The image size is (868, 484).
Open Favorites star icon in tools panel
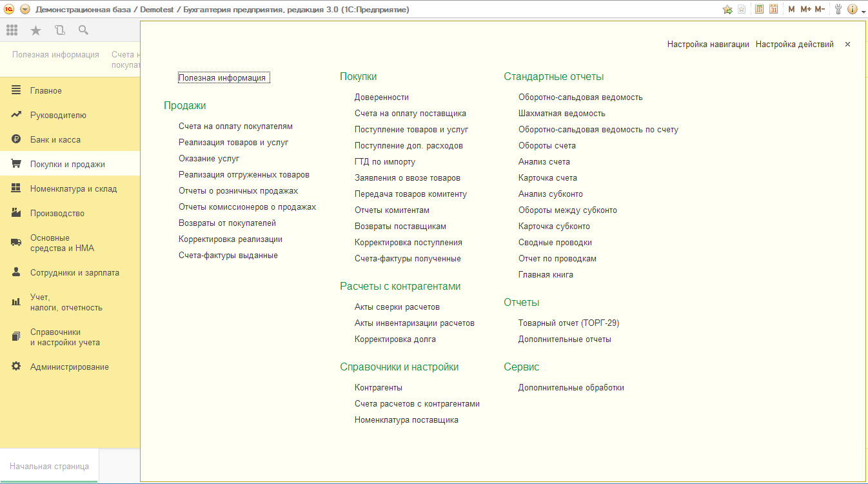[35, 30]
